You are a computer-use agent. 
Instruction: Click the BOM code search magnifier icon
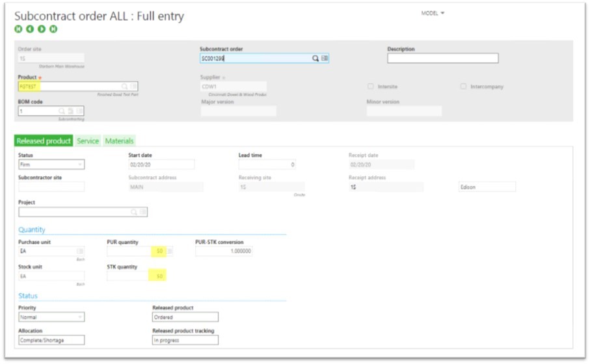pyautogui.click(x=62, y=111)
